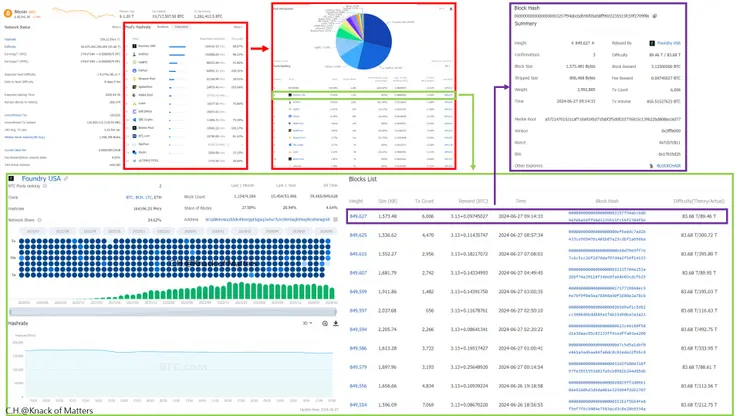Open More link in Network Status panel

coord(116,27)
